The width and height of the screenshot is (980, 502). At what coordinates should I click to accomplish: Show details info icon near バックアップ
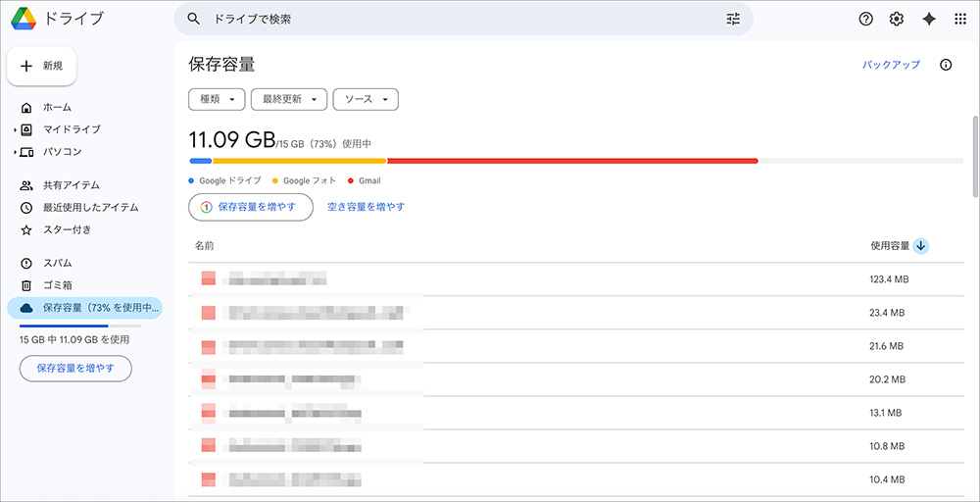[947, 65]
